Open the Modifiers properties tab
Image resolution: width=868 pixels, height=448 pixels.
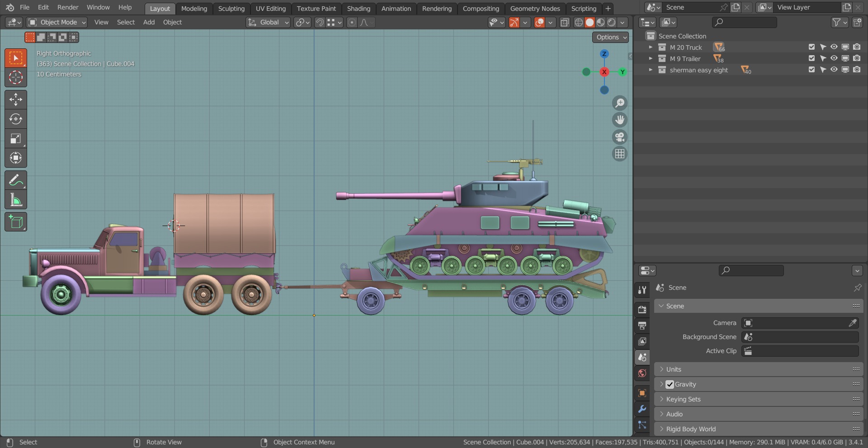(x=642, y=409)
